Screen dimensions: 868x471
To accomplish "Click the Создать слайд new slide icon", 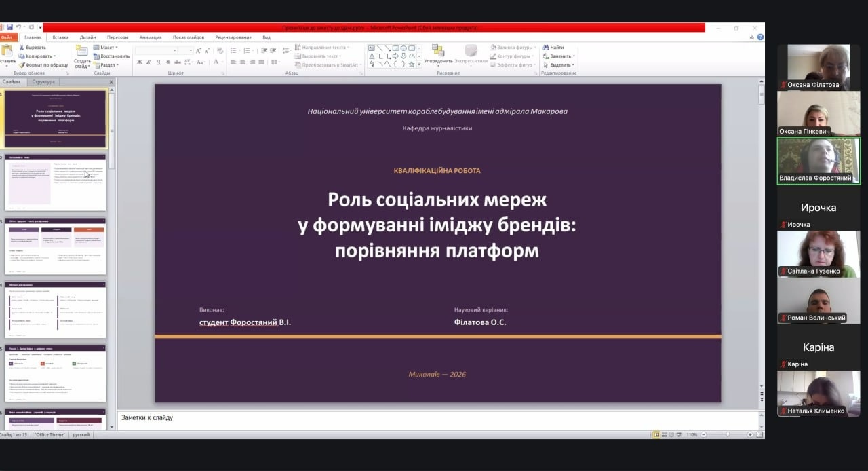I will (x=82, y=51).
